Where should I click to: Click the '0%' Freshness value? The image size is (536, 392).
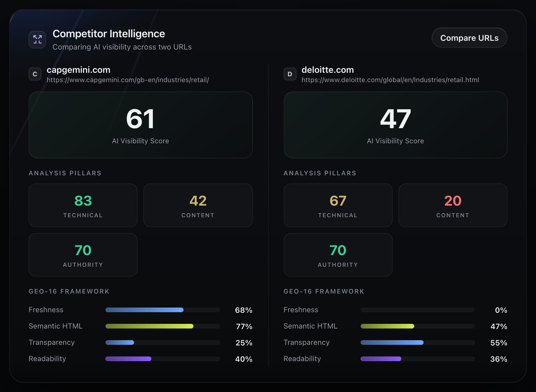[x=501, y=310]
